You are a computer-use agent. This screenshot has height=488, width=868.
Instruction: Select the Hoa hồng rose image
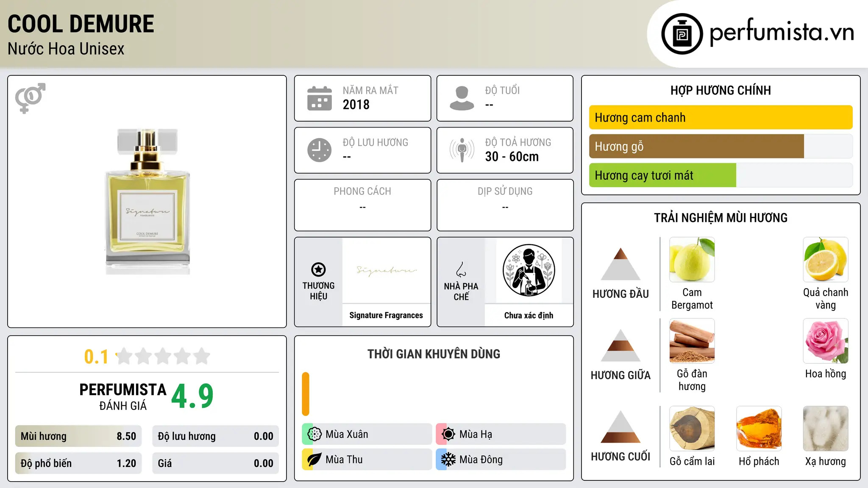point(826,341)
